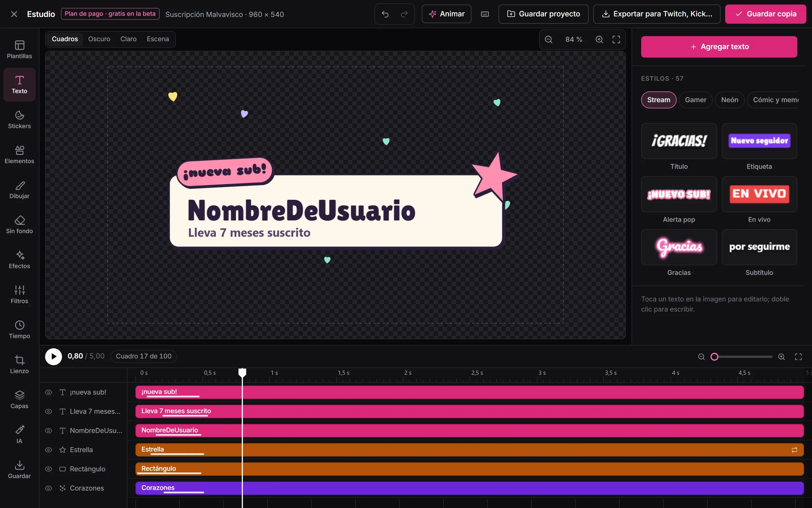Open the IA tool

(19, 434)
